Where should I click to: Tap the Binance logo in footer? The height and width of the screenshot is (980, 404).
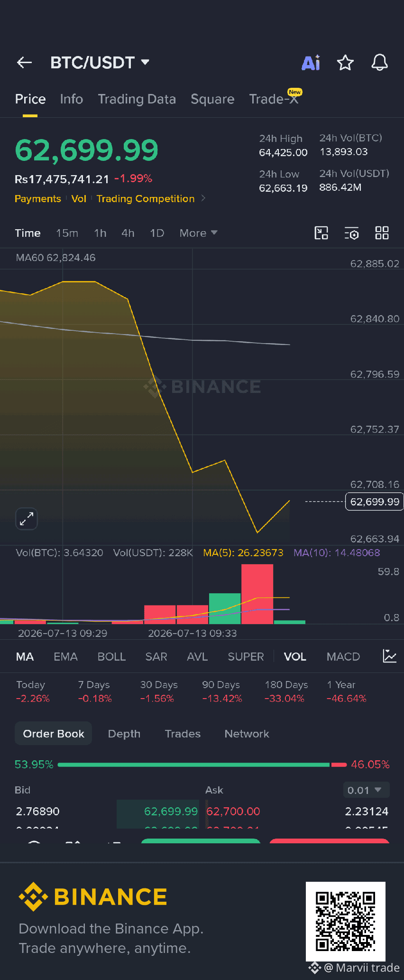(93, 896)
